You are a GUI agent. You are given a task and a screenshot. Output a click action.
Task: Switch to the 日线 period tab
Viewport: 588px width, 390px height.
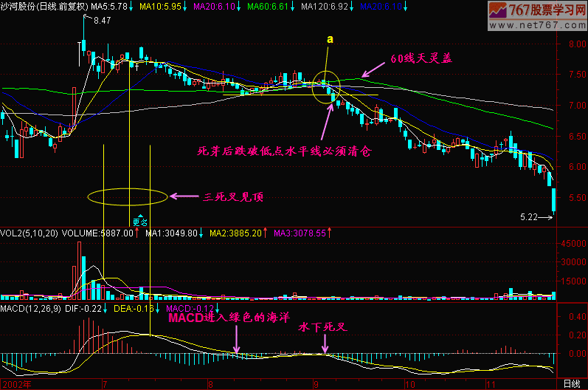point(570,383)
